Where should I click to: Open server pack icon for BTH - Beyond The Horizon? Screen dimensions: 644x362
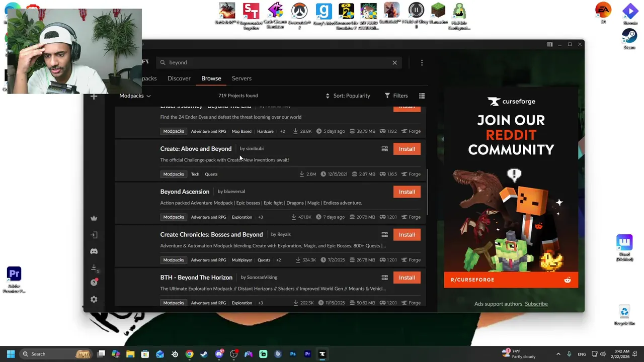tap(384, 278)
